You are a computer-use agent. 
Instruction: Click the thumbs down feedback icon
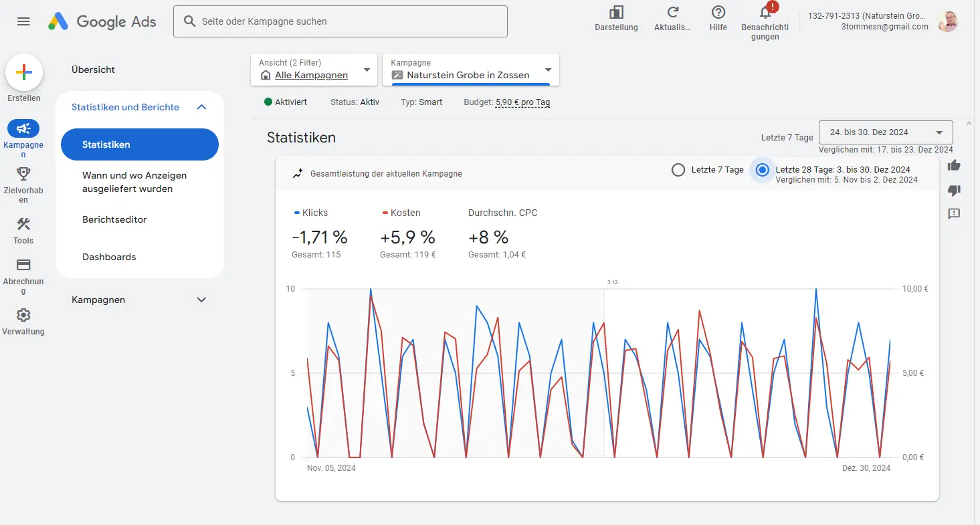954,191
